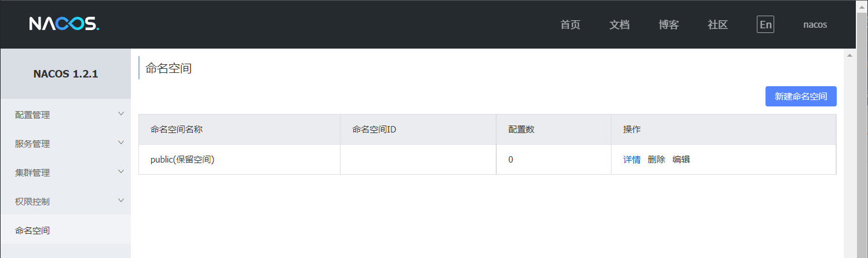This screenshot has height=258, width=868.
Task: Go to 首页 in the top navigation
Action: [x=570, y=25]
